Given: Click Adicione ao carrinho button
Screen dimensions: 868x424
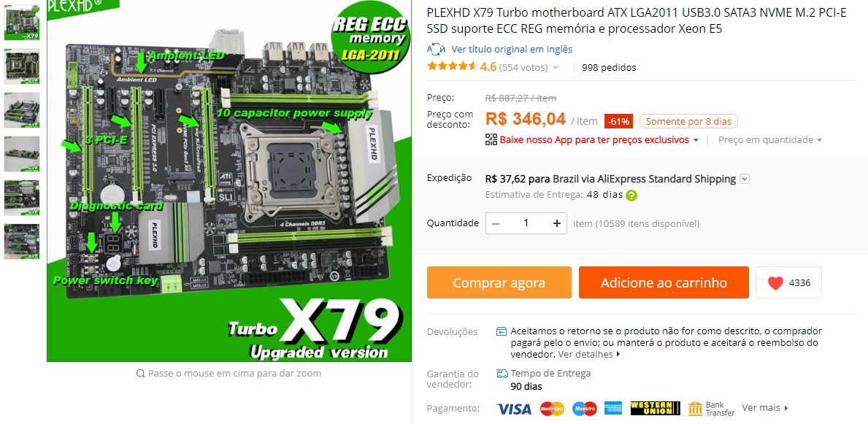Looking at the screenshot, I should coord(664,283).
